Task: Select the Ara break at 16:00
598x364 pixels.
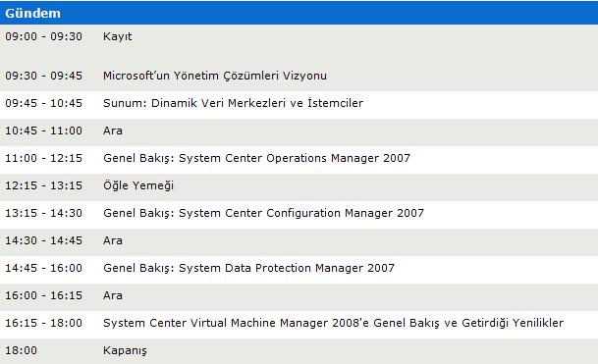Action: 113,295
